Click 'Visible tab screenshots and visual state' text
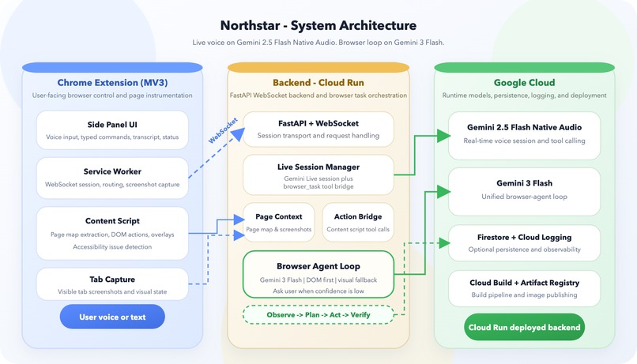The width and height of the screenshot is (637, 364). 112,291
